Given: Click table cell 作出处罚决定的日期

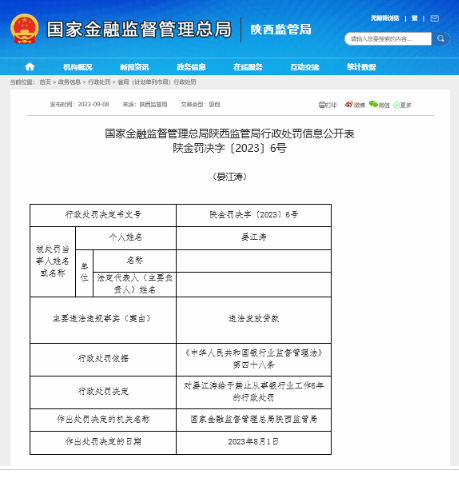Looking at the screenshot, I should (103, 442).
